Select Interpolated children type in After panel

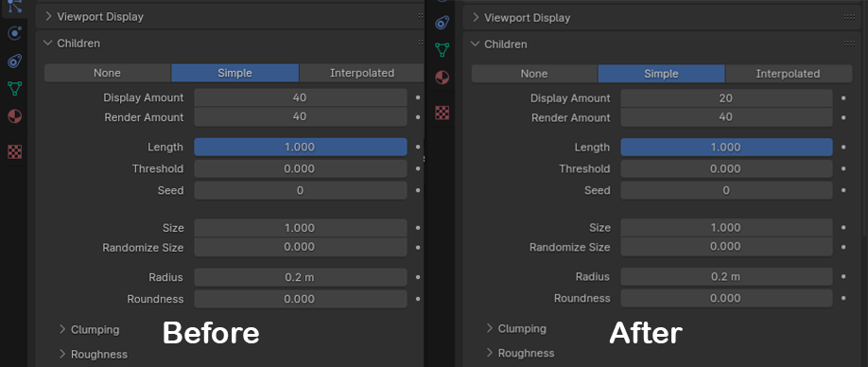coord(789,74)
